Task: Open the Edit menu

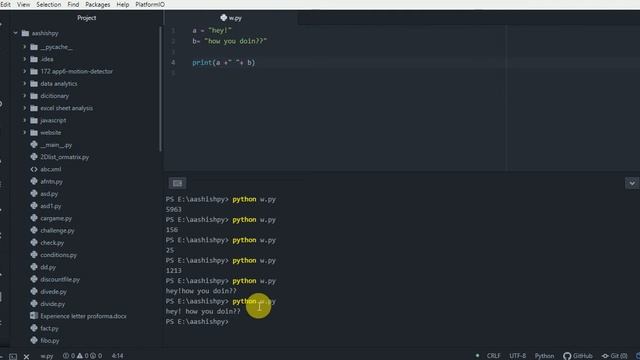Action: [x=6, y=4]
